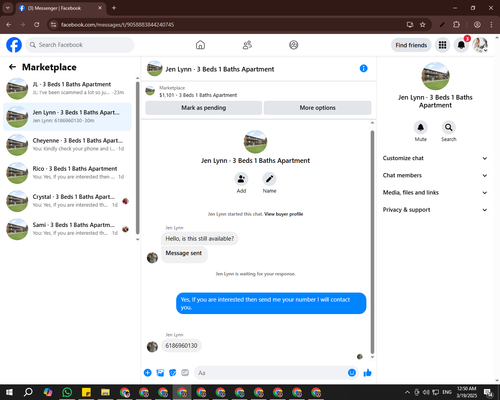The width and height of the screenshot is (500, 400).
Task: Add people to the chat
Action: click(x=241, y=179)
